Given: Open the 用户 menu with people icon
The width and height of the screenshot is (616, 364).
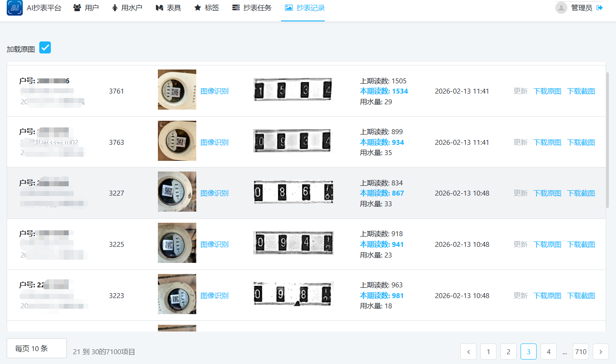Looking at the screenshot, I should [x=86, y=8].
